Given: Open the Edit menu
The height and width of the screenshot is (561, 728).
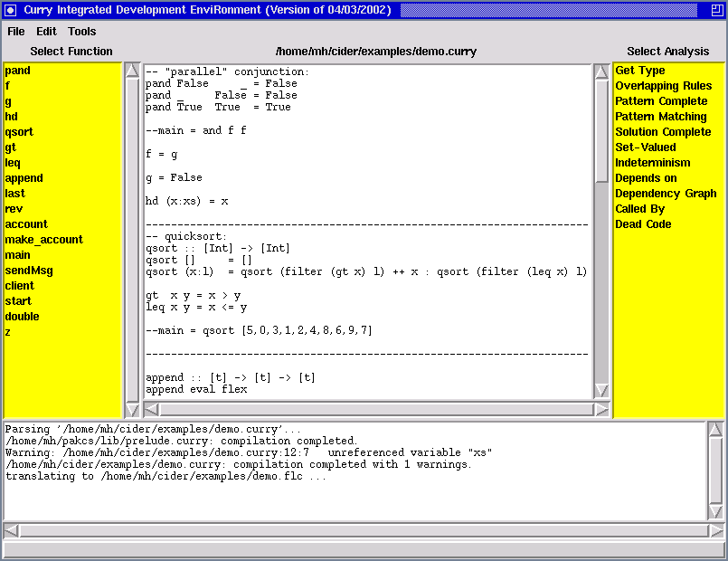Looking at the screenshot, I should 46,31.
